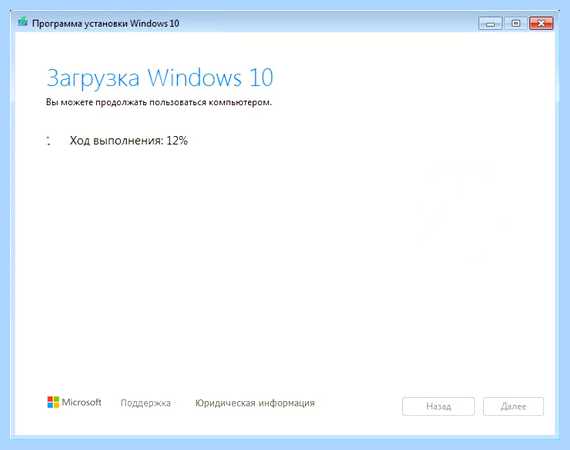Click the progress text Ход выполнения: 12%
Image resolution: width=570 pixels, height=450 pixels.
(x=129, y=140)
